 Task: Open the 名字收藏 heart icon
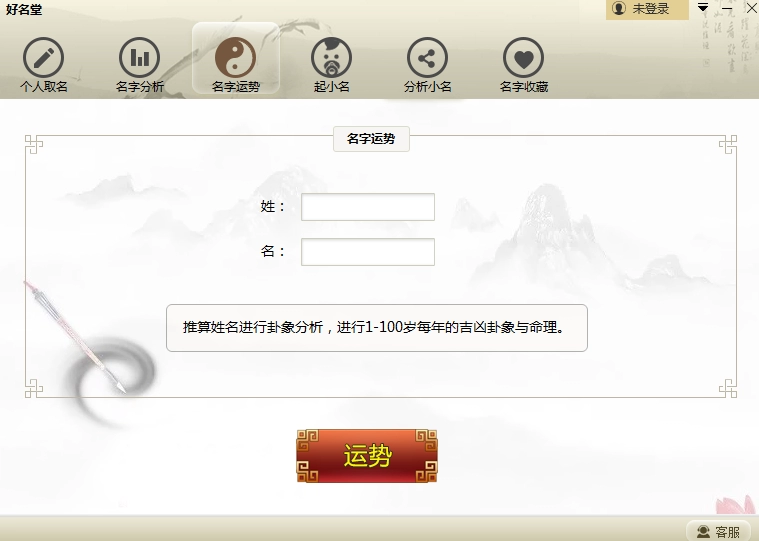523,58
